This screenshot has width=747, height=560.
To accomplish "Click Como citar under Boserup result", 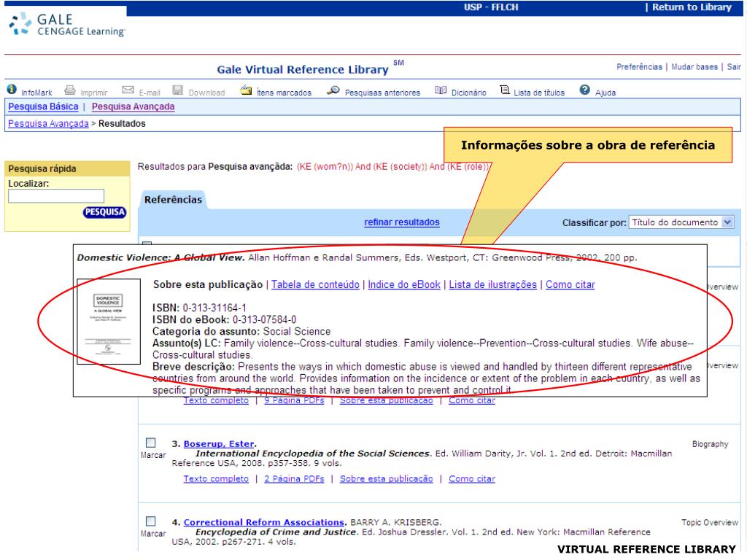I will (x=472, y=479).
